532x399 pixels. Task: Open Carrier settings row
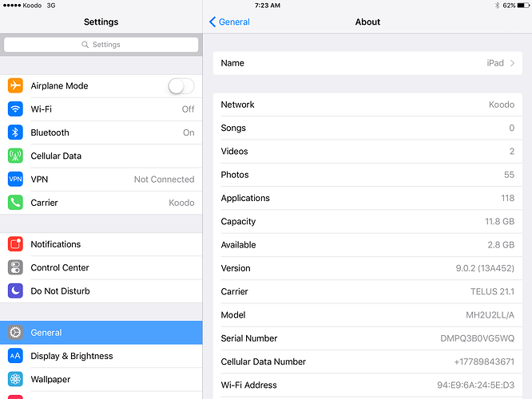101,203
